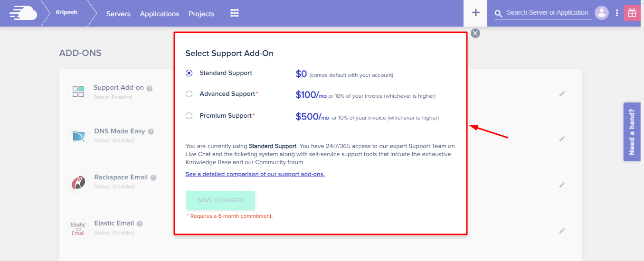Viewport: 644px width, 261px height.
Task: Open the Applications menu
Action: tap(160, 14)
